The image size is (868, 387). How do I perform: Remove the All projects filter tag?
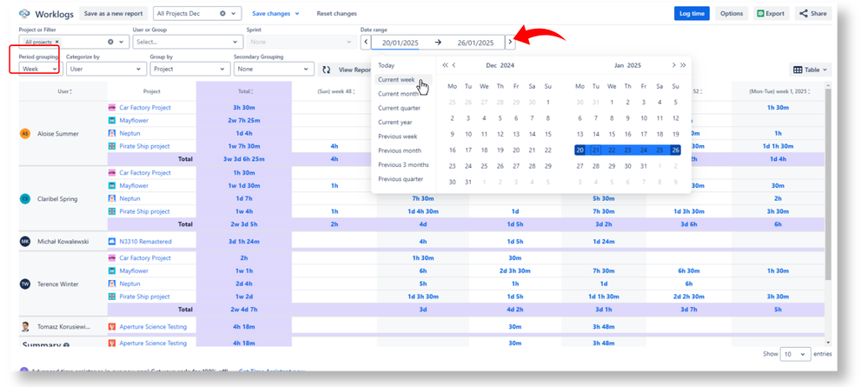(57, 42)
